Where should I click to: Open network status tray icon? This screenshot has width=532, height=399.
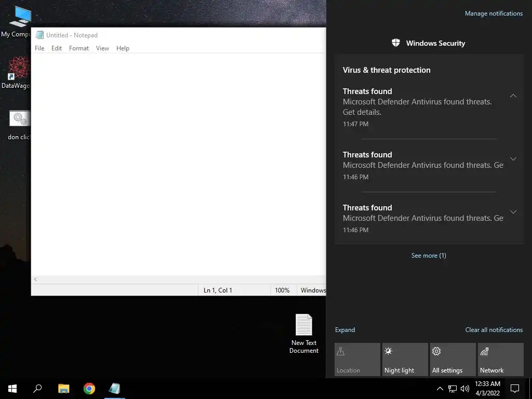[x=453, y=389]
